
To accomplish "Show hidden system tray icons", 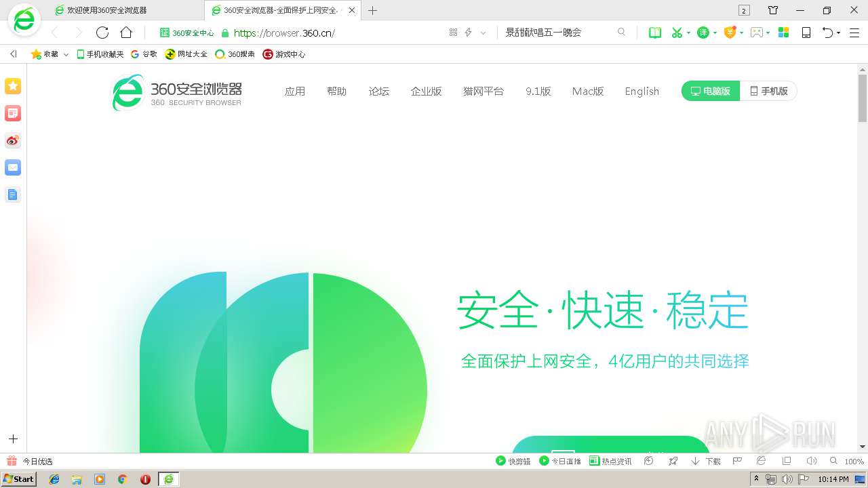I will pos(756,479).
